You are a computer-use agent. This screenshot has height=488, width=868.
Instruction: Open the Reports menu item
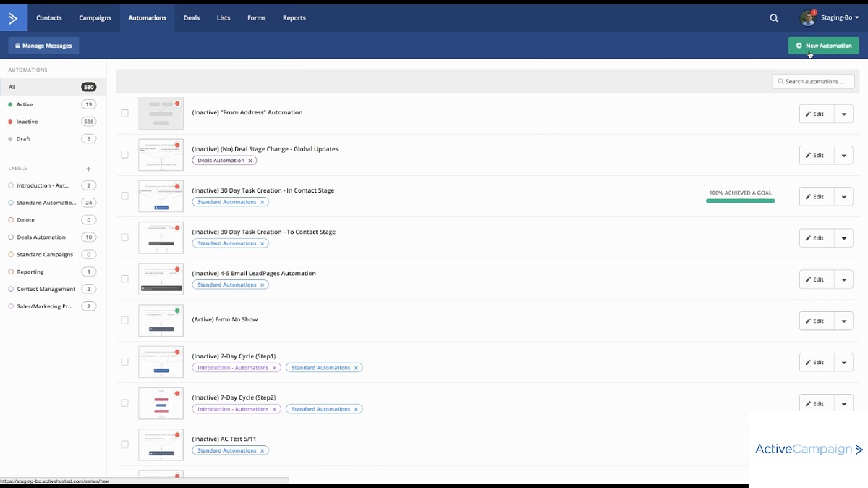point(294,18)
